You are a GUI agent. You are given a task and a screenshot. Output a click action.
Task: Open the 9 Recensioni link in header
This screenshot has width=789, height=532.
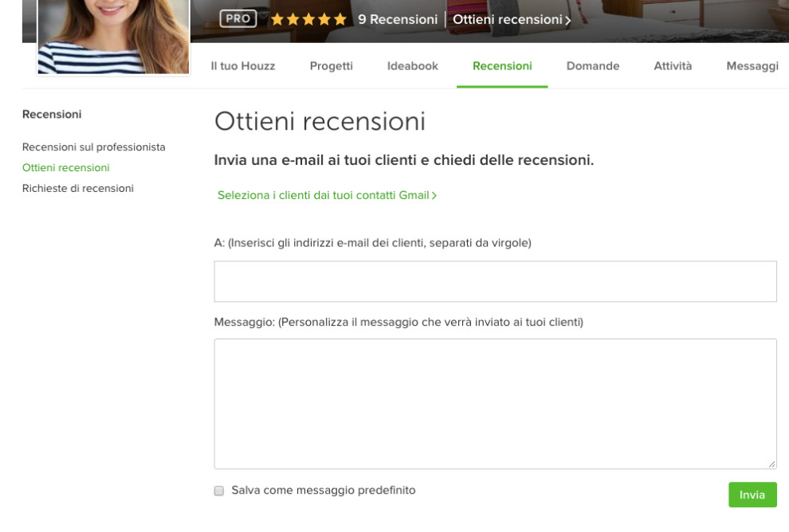click(x=398, y=19)
